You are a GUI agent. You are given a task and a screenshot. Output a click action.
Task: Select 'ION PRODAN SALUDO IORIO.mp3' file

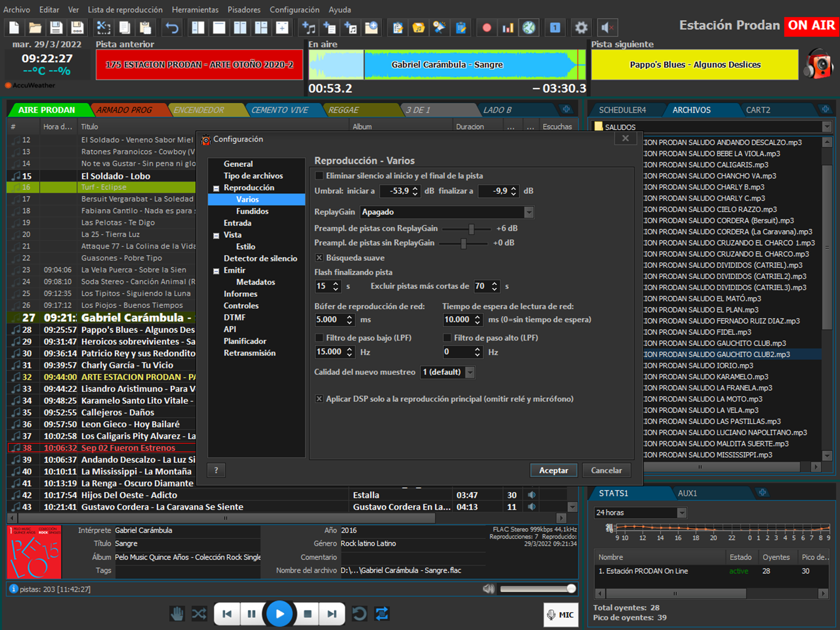[699, 365]
